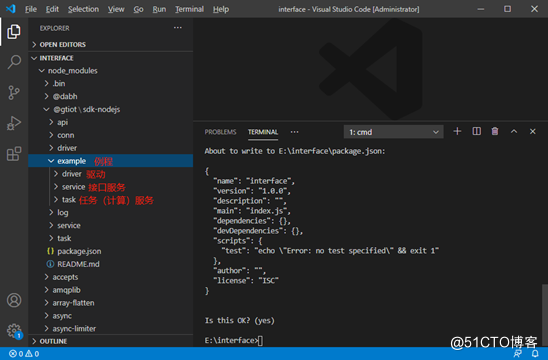The width and height of the screenshot is (548, 360).
Task: Open the Run and Debug view
Action: 14,123
